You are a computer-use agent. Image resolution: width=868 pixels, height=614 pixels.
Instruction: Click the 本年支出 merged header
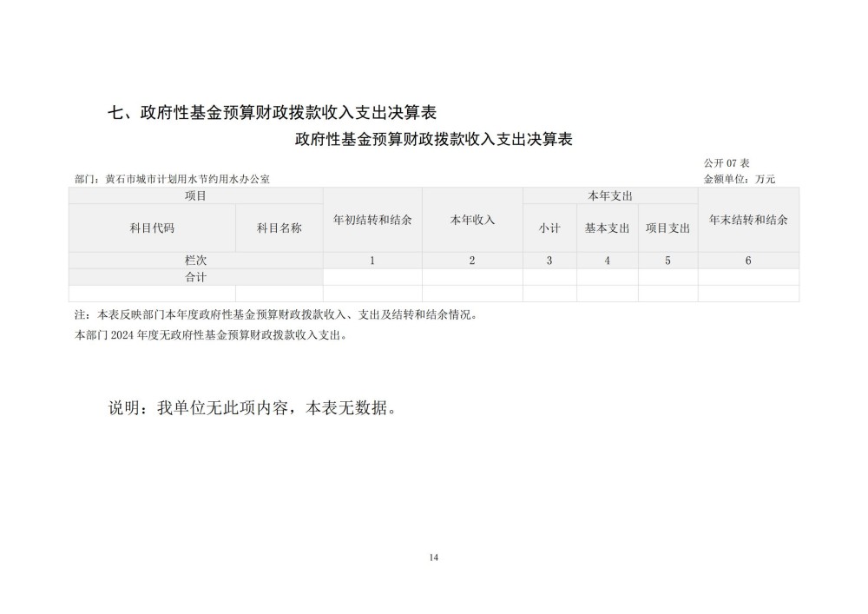[610, 196]
